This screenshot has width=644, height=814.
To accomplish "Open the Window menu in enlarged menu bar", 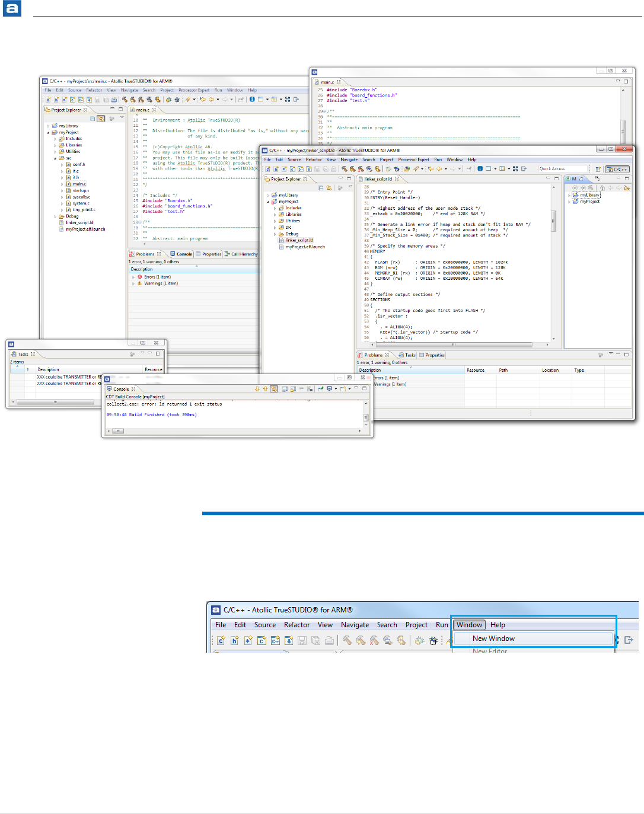I will coord(470,625).
